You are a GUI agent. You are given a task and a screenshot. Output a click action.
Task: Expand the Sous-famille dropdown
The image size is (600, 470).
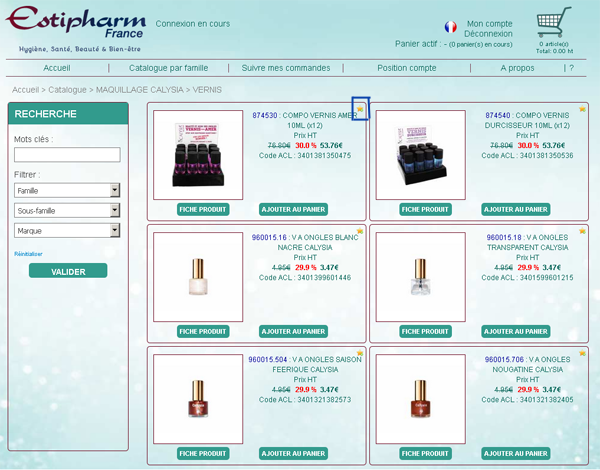[67, 210]
